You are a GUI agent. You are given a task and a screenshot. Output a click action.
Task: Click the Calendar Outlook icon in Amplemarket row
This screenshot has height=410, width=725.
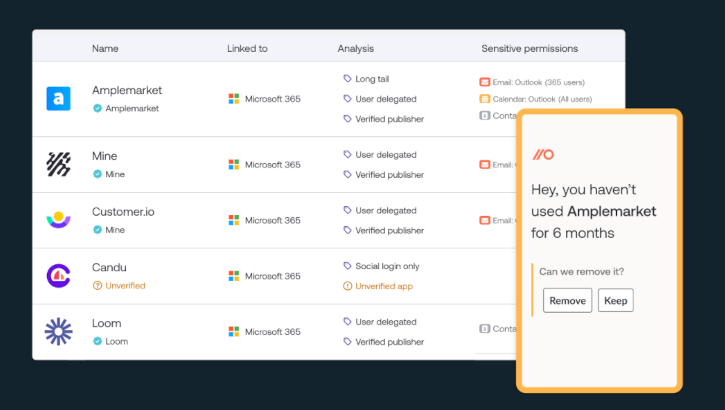coord(485,99)
